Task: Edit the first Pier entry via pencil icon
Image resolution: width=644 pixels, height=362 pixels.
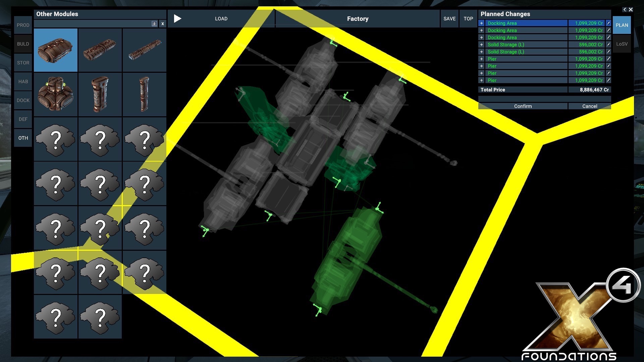Action: coord(608,59)
